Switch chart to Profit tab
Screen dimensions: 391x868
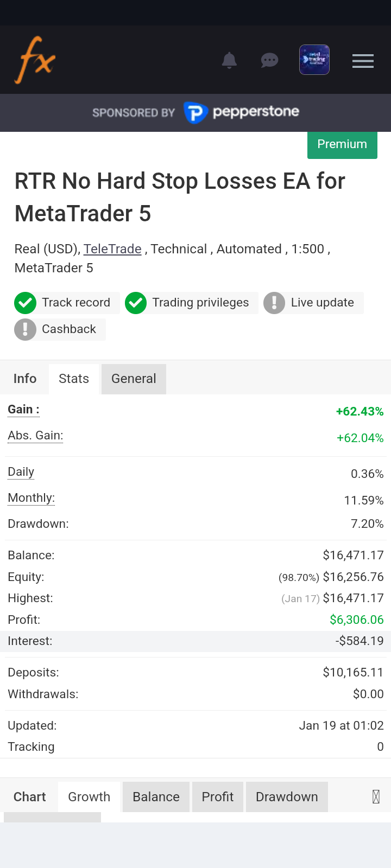(x=218, y=797)
